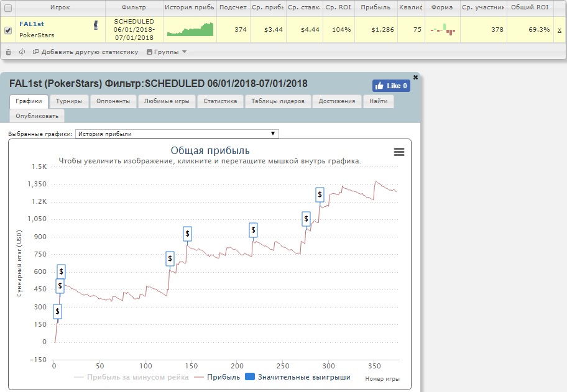Click the $ marker near game 217

[x=253, y=230]
